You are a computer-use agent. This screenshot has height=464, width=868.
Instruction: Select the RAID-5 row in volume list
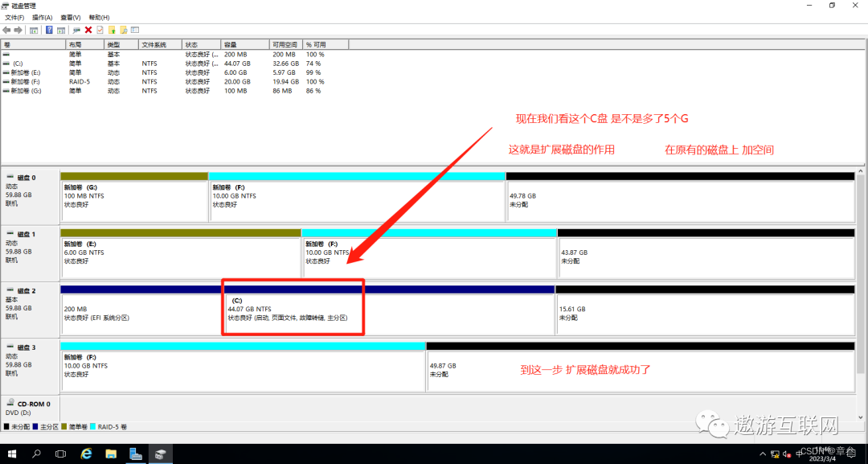(x=174, y=81)
